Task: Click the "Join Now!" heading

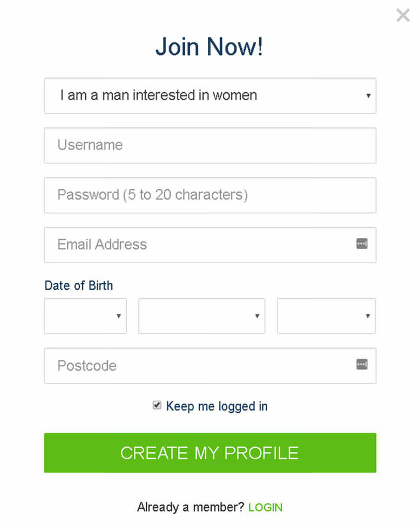Action: coord(209,47)
